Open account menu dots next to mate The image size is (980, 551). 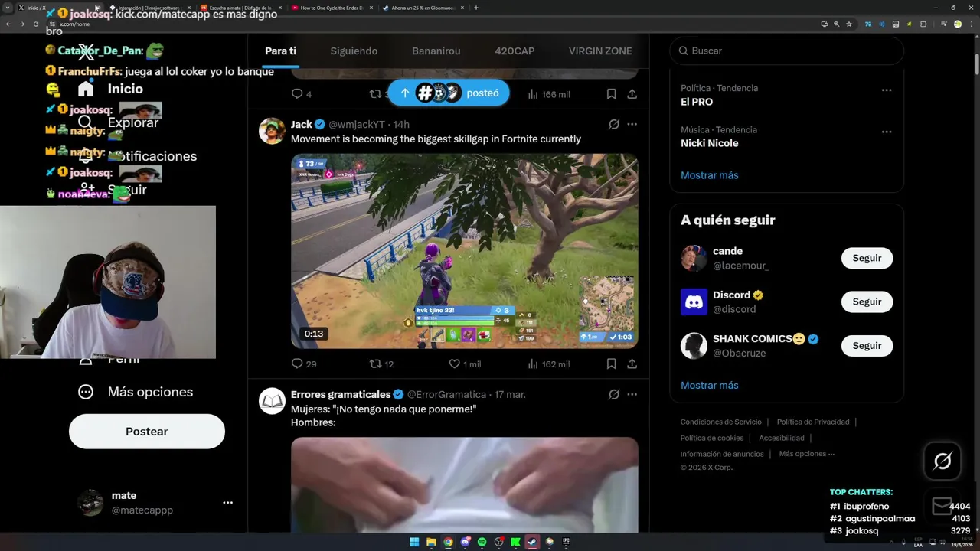pos(227,503)
